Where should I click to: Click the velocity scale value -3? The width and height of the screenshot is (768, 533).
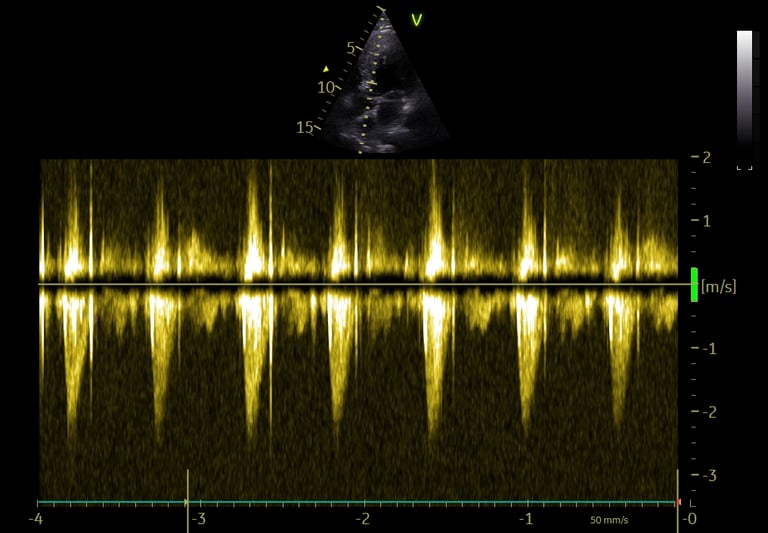[708, 475]
